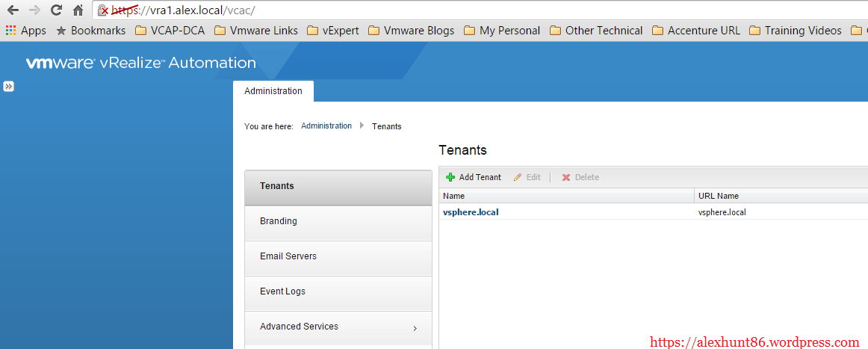Open the VCAP-DCA bookmarks folder
The height and width of the screenshot is (349, 868).
pos(170,31)
